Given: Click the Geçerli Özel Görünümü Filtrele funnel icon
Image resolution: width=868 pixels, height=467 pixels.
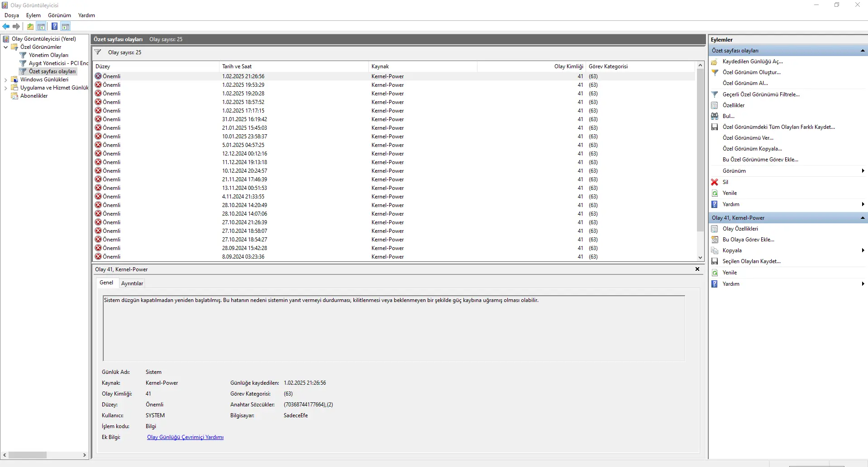Looking at the screenshot, I should click(715, 94).
